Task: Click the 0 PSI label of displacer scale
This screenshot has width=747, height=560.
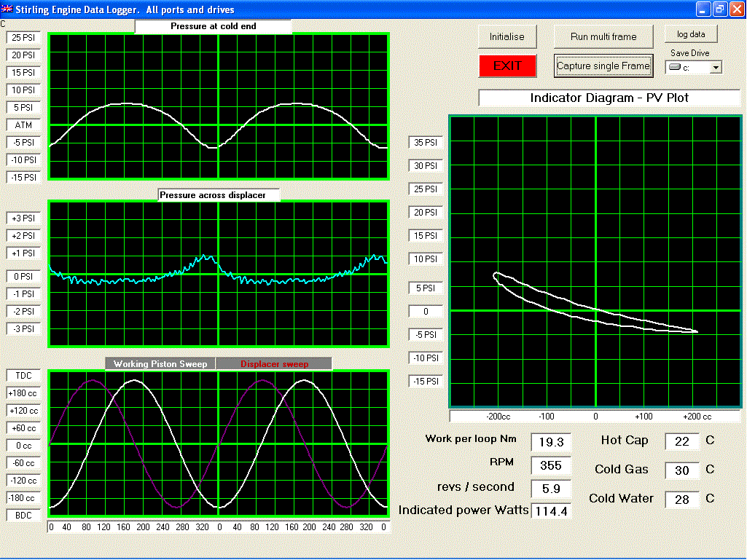Action: 23,276
